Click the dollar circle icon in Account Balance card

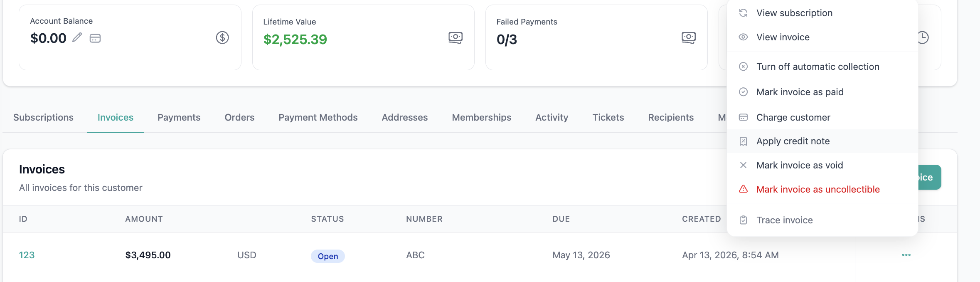point(222,38)
